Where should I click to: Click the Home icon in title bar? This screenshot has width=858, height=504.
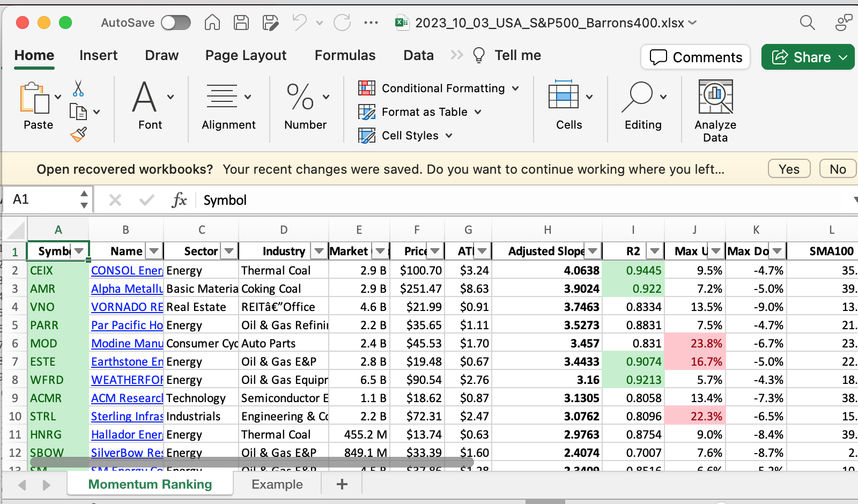point(212,23)
